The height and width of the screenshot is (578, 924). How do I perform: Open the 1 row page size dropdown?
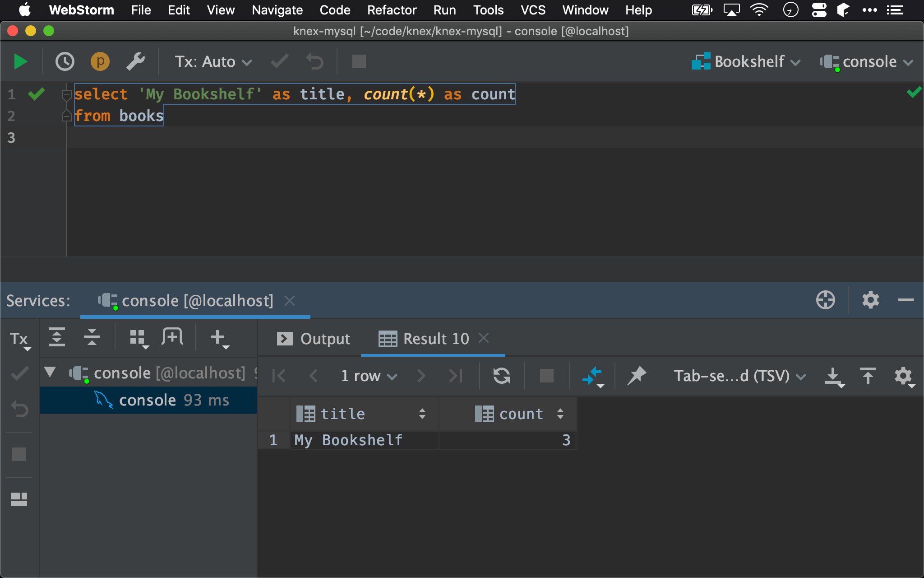tap(369, 376)
